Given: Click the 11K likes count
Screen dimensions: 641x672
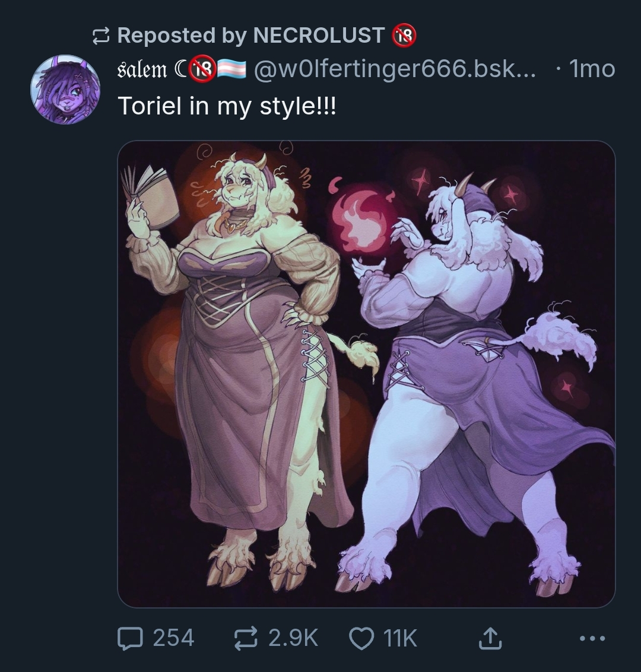Looking at the screenshot, I should pos(400,638).
